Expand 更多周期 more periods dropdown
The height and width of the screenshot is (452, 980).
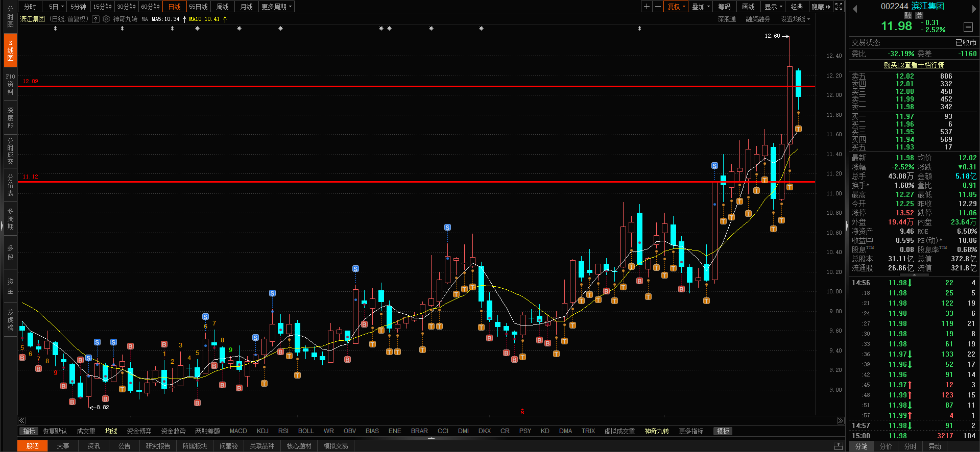(276, 7)
